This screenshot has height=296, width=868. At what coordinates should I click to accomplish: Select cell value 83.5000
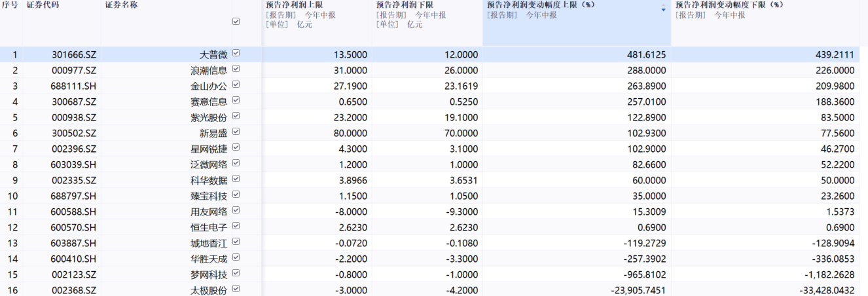836,117
